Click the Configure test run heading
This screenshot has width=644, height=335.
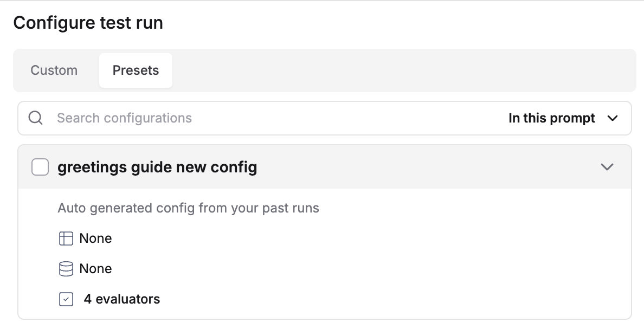click(88, 23)
